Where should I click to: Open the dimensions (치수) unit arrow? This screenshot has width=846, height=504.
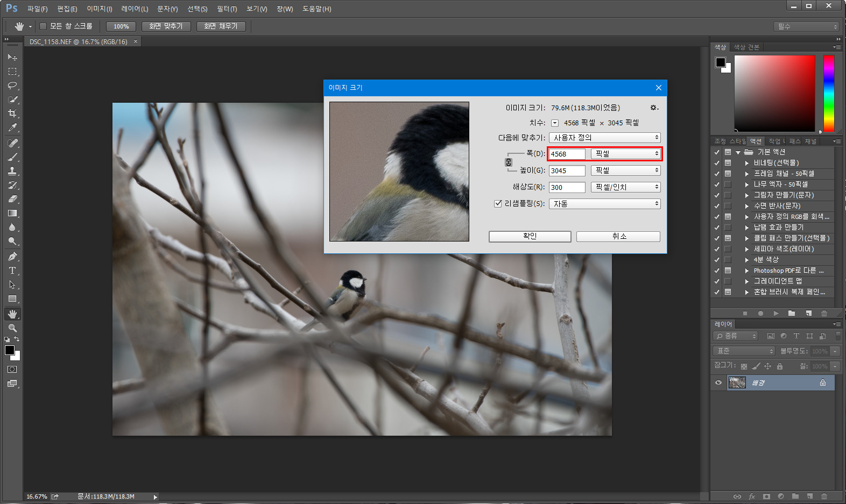[555, 123]
